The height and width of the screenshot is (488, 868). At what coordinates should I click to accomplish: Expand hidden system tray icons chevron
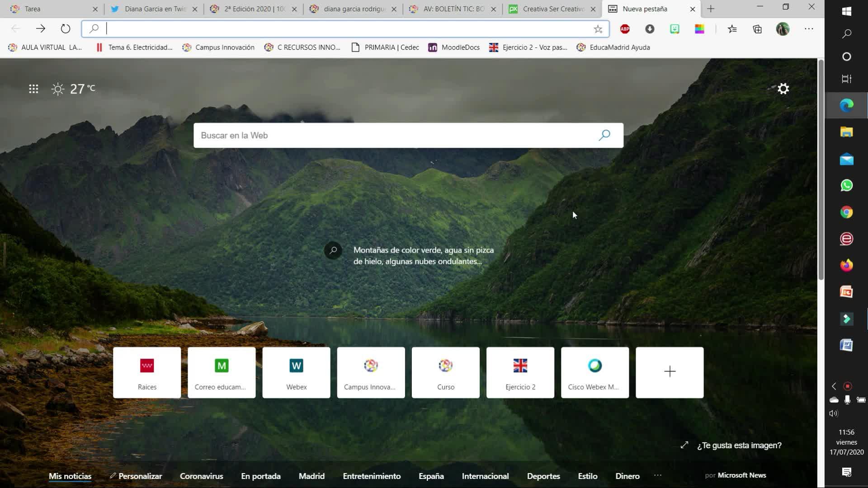[x=834, y=386]
